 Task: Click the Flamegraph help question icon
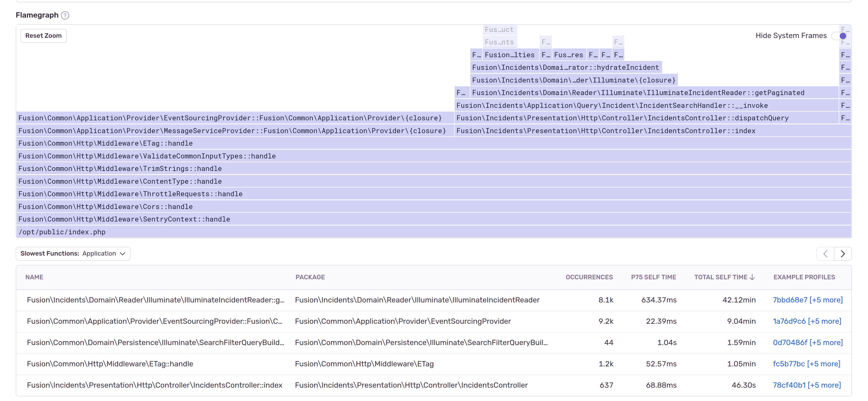[x=65, y=15]
